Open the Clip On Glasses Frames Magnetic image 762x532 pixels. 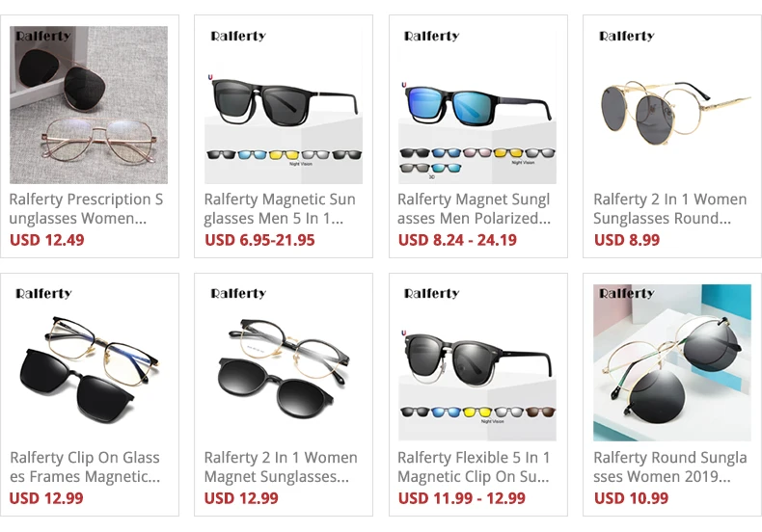pos(89,362)
